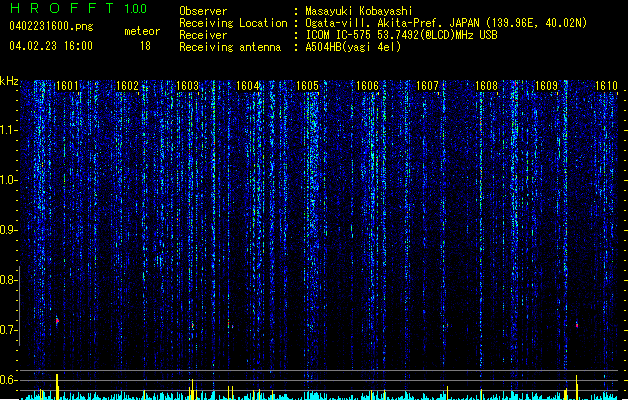Click the 1608 time marker

[x=486, y=86]
